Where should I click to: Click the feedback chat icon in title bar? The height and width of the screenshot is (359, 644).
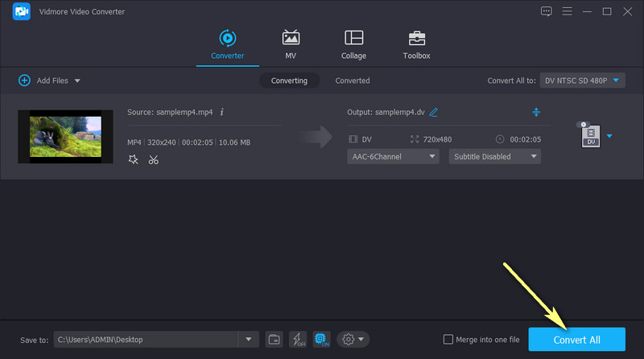547,11
